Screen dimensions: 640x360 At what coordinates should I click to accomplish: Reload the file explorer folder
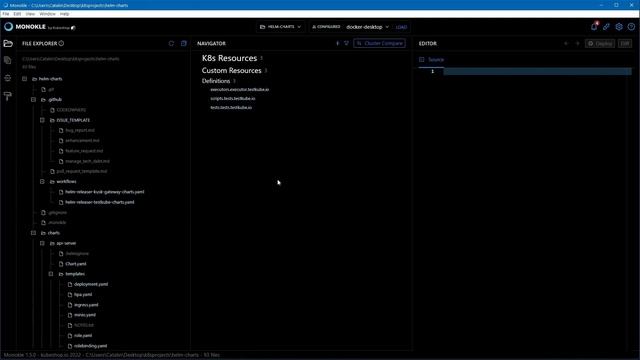coord(171,43)
